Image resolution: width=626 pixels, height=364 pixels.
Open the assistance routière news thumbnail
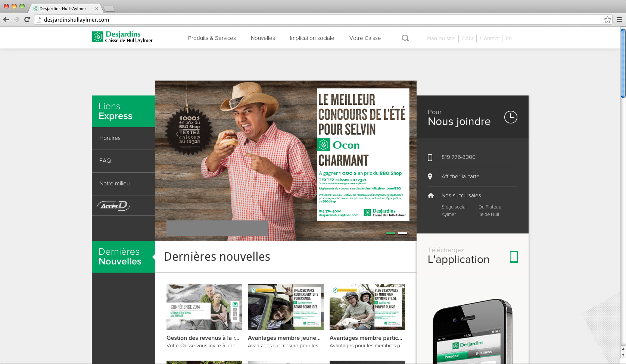286,307
